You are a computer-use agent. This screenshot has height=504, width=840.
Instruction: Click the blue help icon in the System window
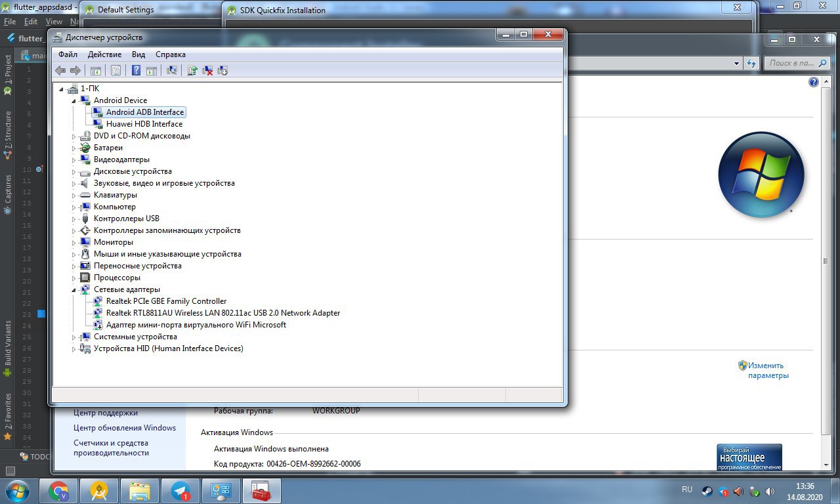coord(814,82)
